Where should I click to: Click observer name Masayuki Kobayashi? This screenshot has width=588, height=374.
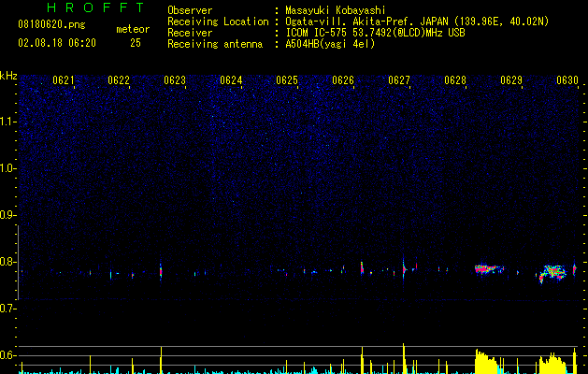click(336, 10)
